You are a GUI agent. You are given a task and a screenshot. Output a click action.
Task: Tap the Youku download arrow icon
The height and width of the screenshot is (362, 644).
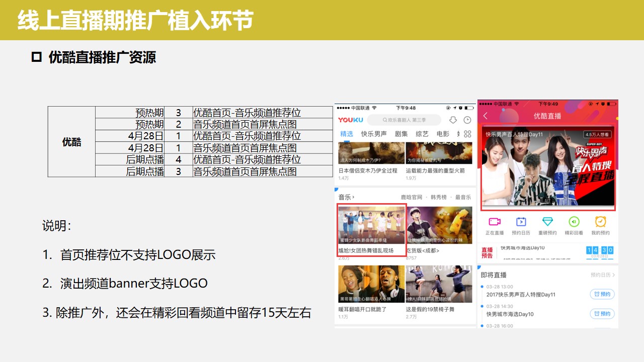click(453, 120)
